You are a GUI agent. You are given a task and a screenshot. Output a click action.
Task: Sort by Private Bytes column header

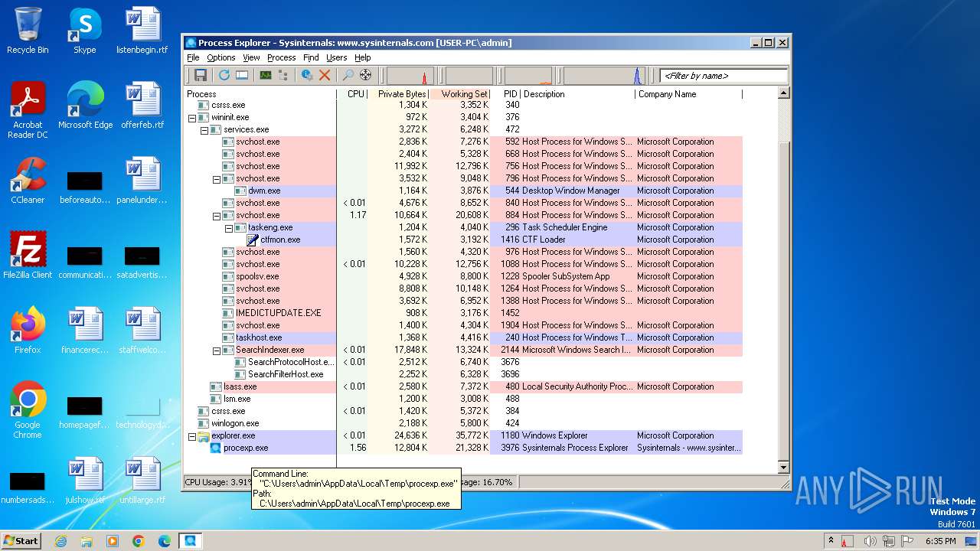pos(398,94)
